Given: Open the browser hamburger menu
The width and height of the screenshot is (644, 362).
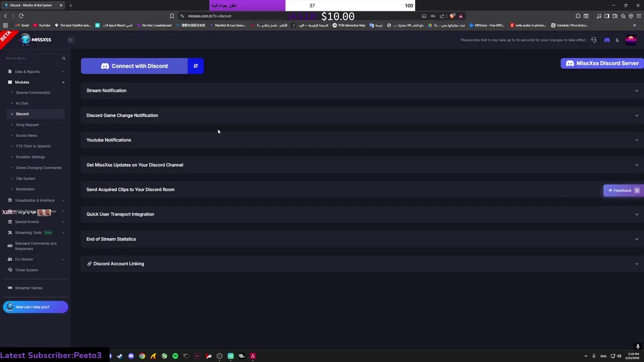Looking at the screenshot, I should coord(638,16).
